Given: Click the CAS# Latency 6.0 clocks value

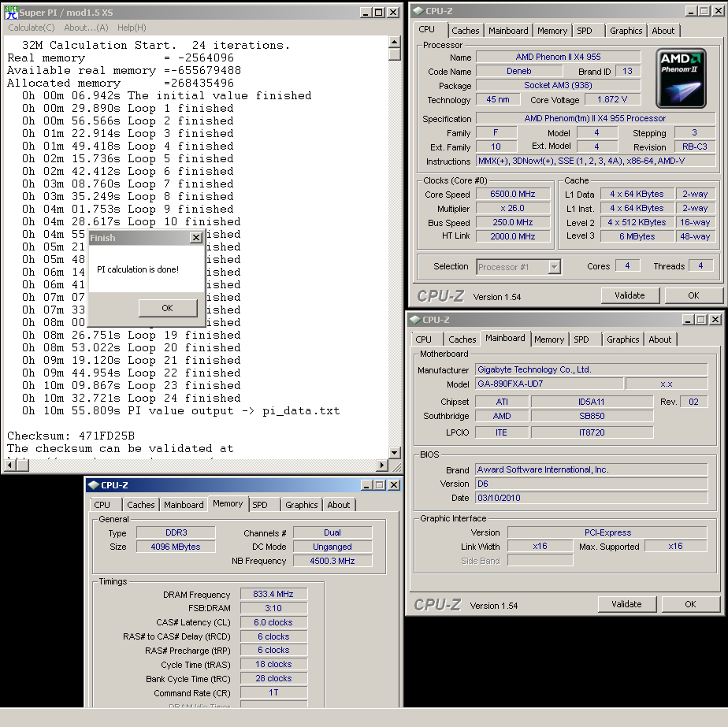Looking at the screenshot, I should 273,622.
